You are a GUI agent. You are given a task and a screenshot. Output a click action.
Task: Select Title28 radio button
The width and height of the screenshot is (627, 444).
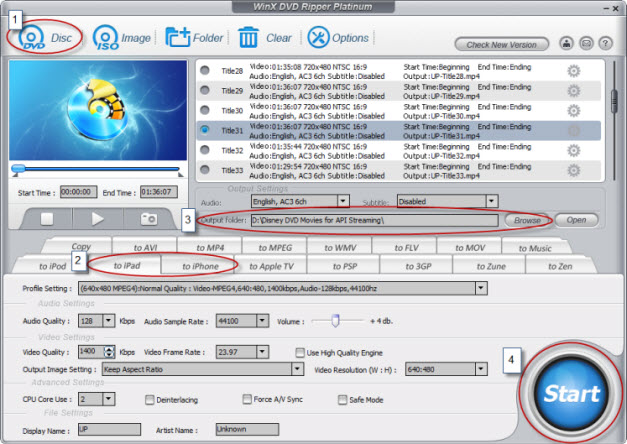[x=205, y=70]
